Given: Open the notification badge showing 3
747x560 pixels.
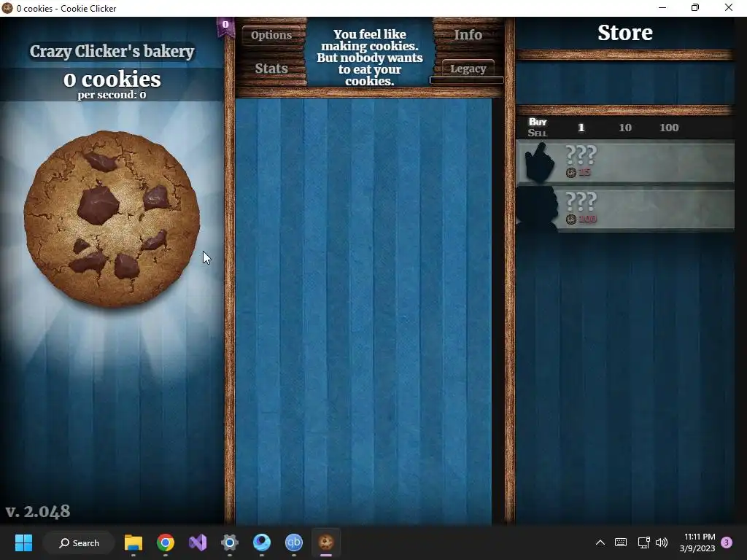Looking at the screenshot, I should click(x=727, y=542).
